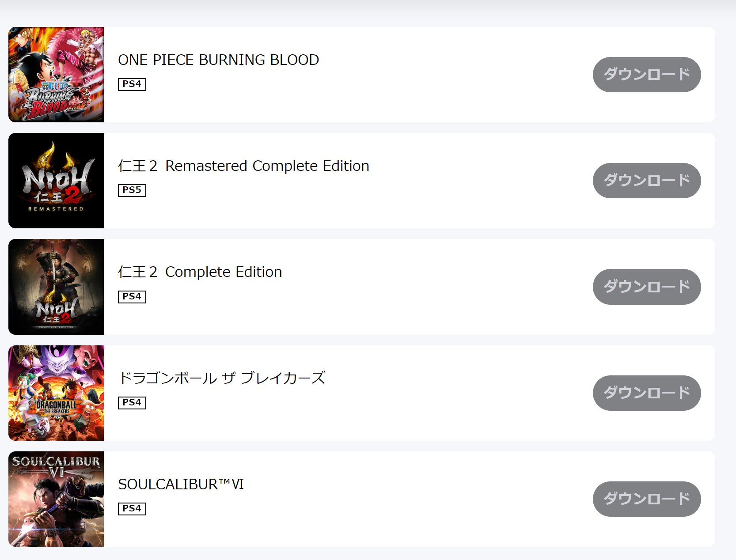Viewport: 736px width, 560px height.
Task: Start download of SOULCALIBUR VI
Action: (646, 499)
